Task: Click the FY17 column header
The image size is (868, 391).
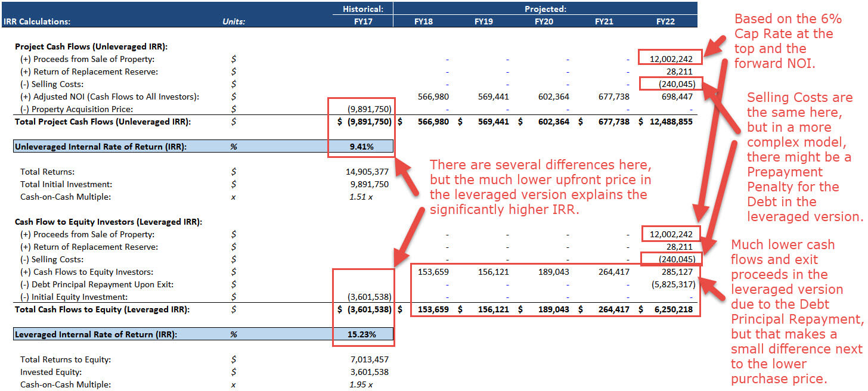Action: tap(368, 21)
